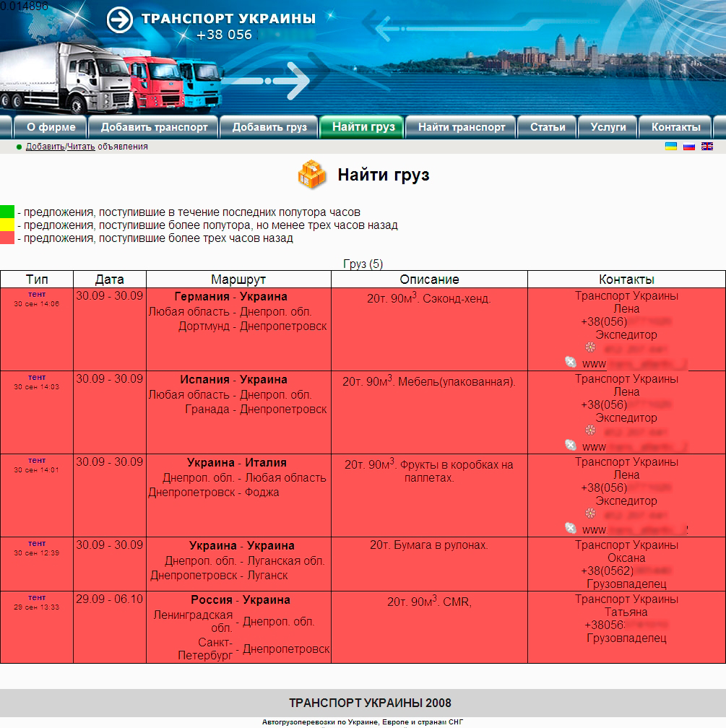The width and height of the screenshot is (726, 728).
Task: Open the Найти транспорт tab
Action: (x=461, y=127)
